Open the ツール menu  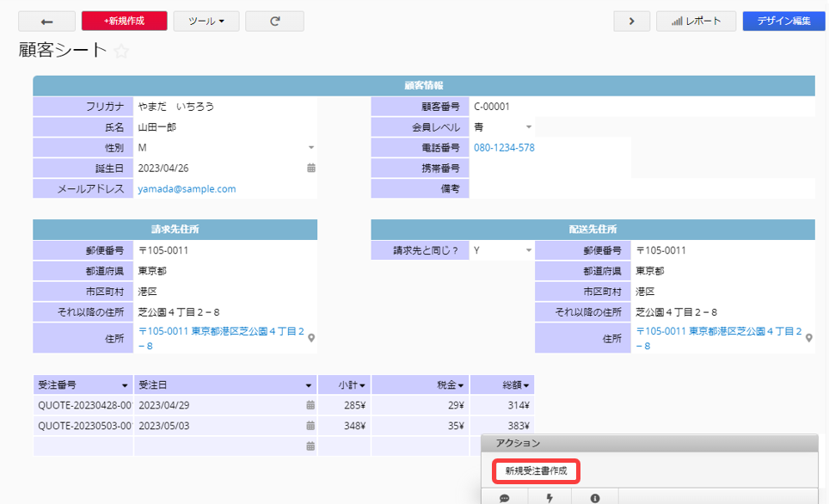tap(206, 22)
